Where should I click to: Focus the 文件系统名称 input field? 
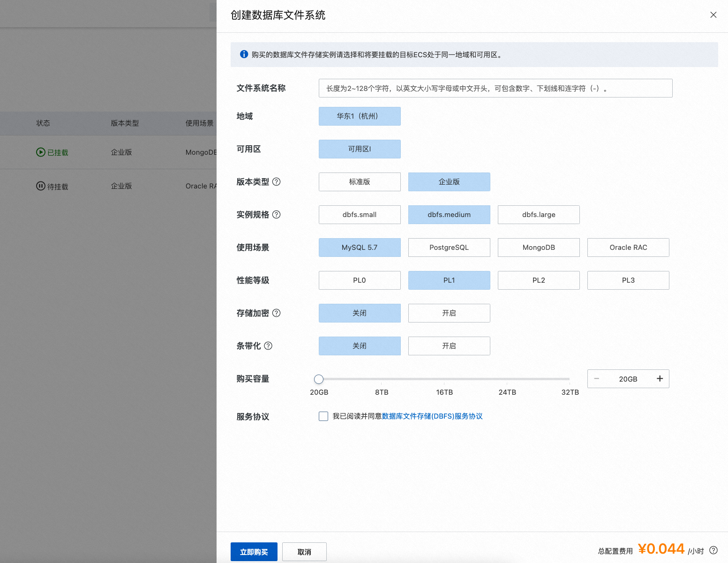[x=495, y=88]
